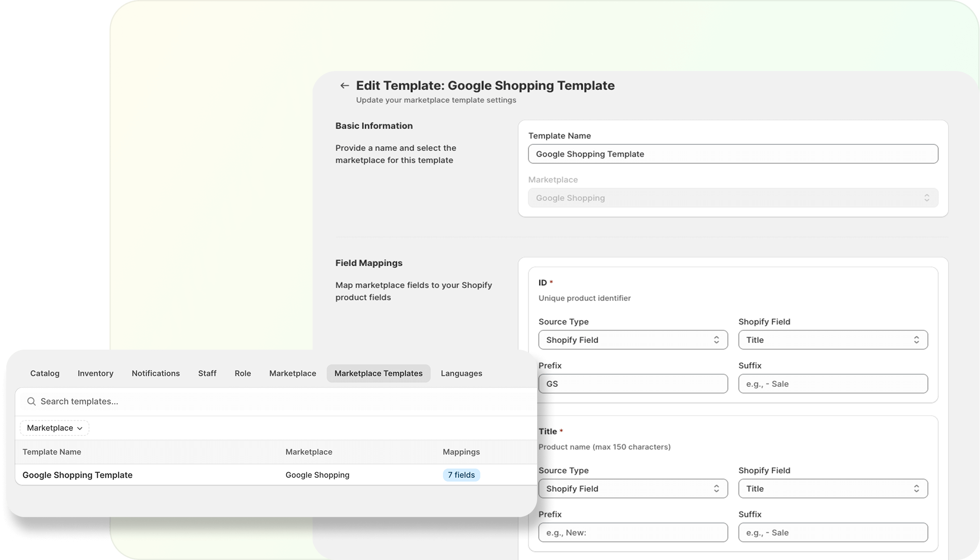Click the stepper chevrons on the Marketplace selector

click(927, 197)
